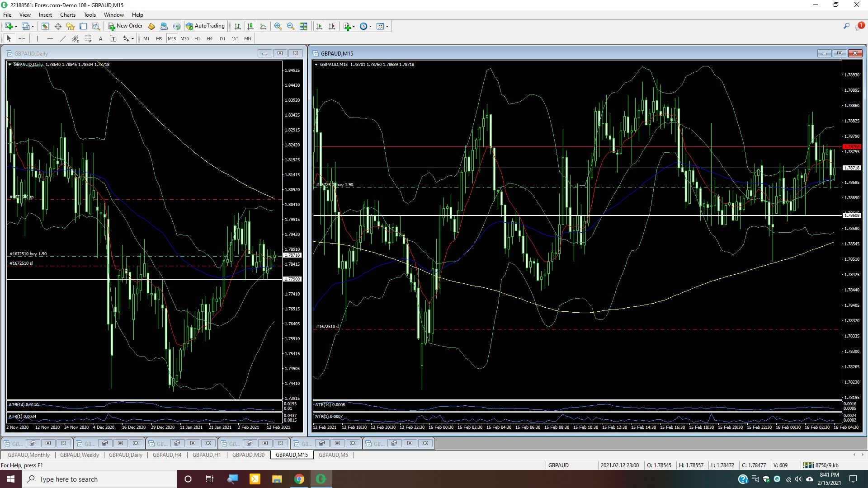Switch to the M1 timeframe
This screenshot has height=488, width=868.
pyautogui.click(x=146, y=38)
